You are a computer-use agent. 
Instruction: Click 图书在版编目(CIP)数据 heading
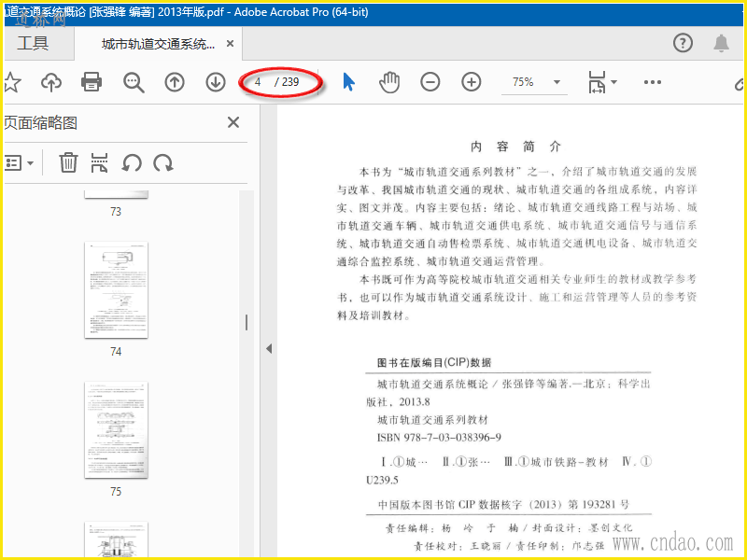(434, 362)
